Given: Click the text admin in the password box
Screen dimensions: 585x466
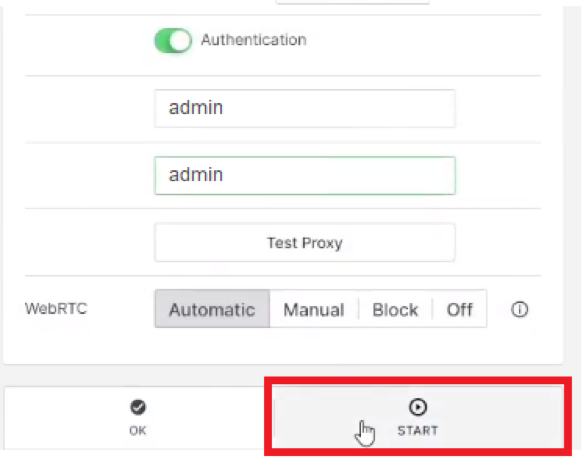Looking at the screenshot, I should [x=196, y=175].
